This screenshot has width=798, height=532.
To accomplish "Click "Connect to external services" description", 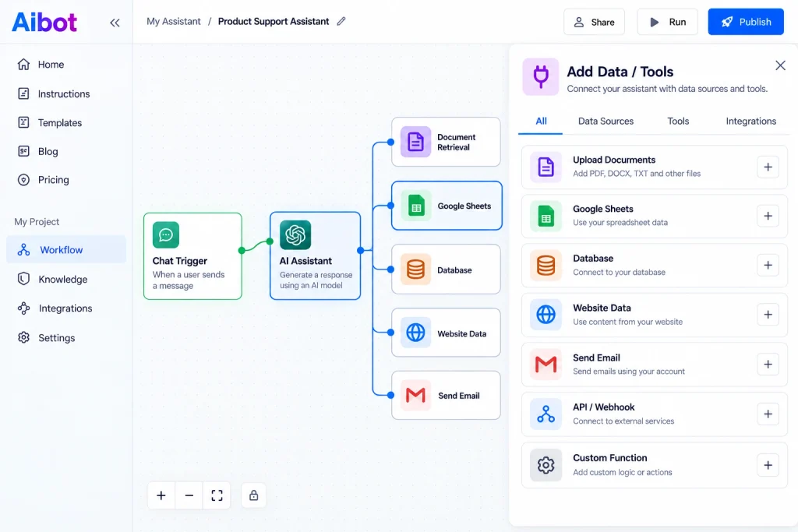I will [623, 421].
